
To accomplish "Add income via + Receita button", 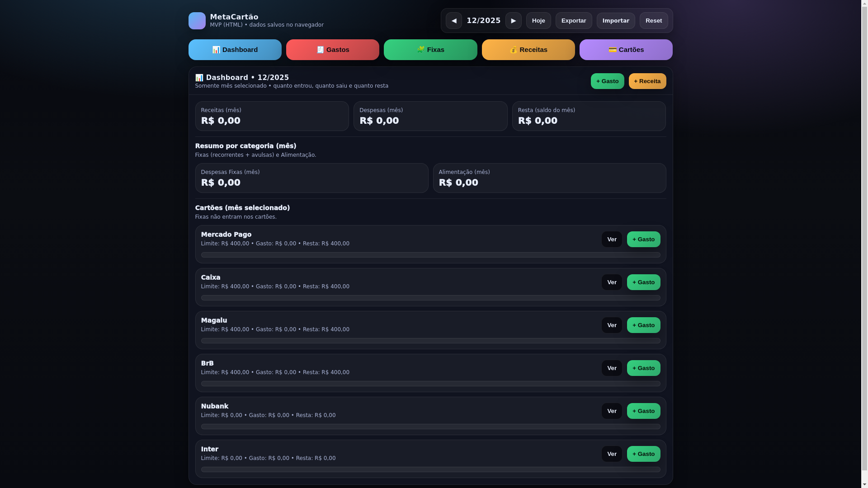I will click(x=647, y=81).
